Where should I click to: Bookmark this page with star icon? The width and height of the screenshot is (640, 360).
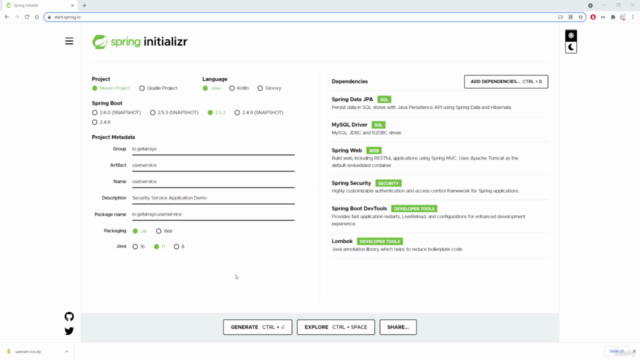click(580, 17)
